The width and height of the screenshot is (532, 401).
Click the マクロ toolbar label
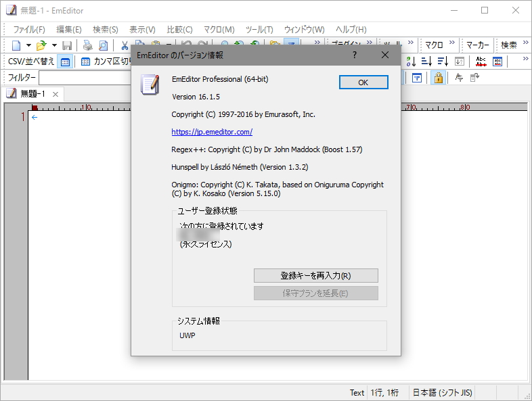(434, 45)
